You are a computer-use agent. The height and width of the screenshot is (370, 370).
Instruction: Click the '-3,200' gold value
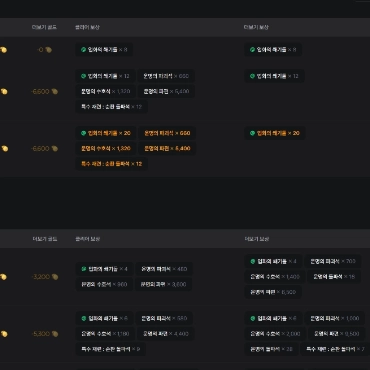pyautogui.click(x=41, y=277)
